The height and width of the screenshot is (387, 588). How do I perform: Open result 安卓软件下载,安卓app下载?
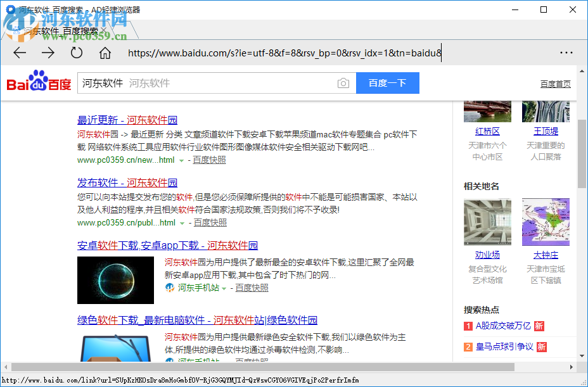click(x=168, y=245)
